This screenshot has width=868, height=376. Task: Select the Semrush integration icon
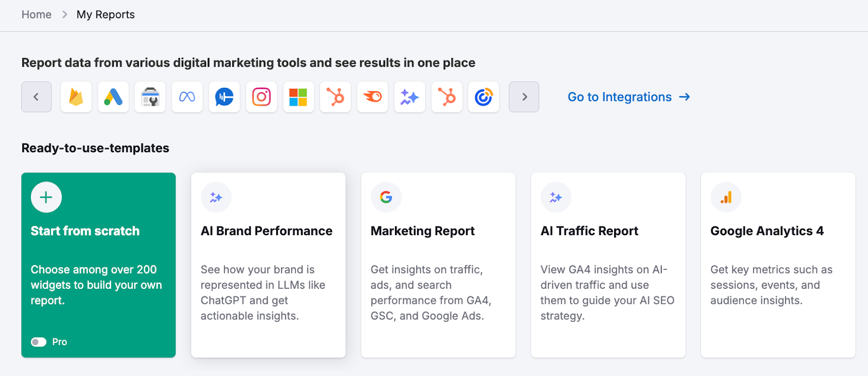click(373, 97)
